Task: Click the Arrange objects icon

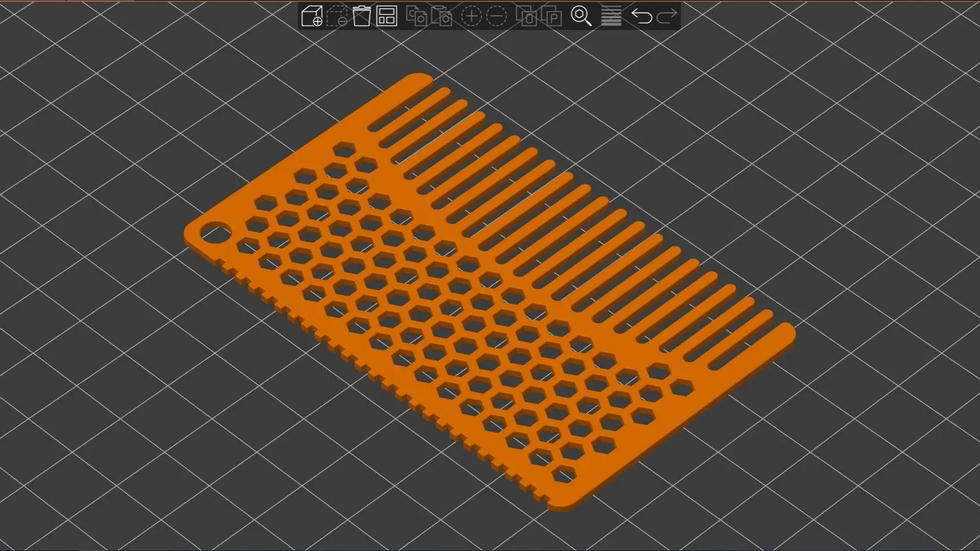Action: [387, 16]
